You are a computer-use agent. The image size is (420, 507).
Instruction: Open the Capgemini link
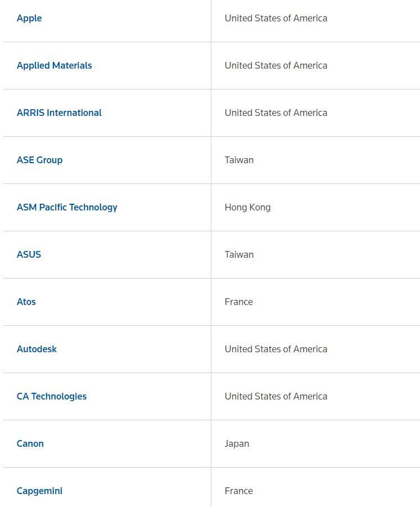click(39, 491)
